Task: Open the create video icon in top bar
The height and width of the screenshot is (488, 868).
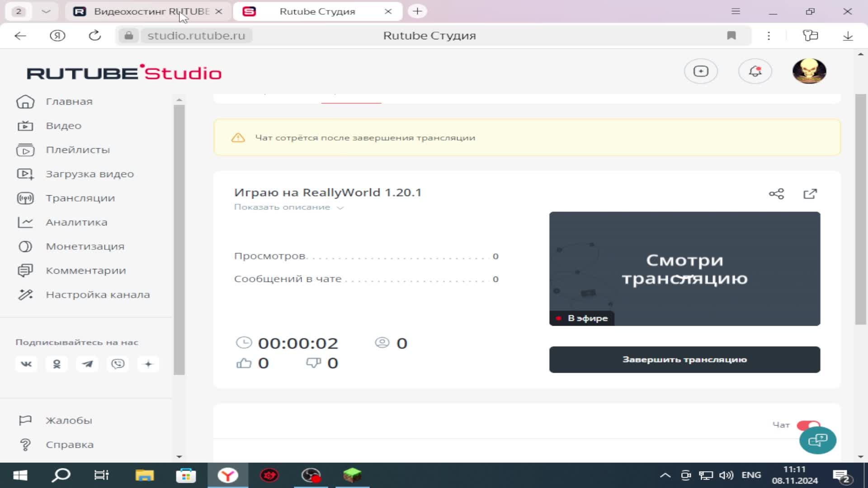Action: 700,71
